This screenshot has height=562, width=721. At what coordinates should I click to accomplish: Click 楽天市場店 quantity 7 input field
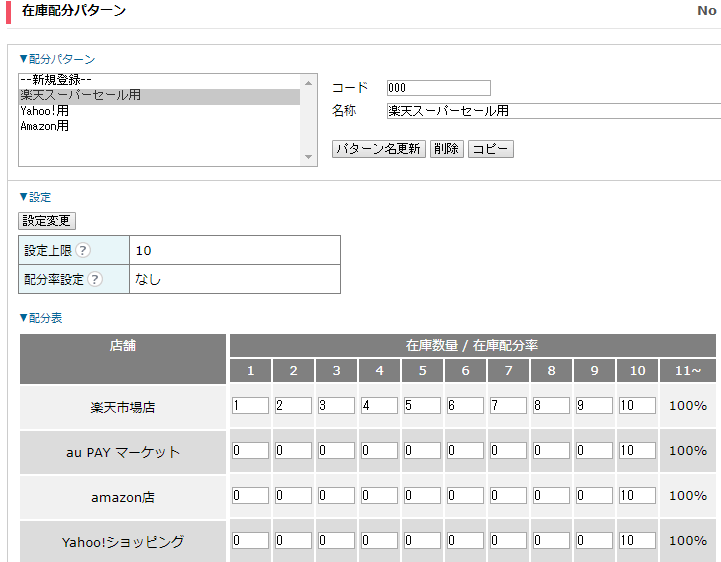click(508, 406)
